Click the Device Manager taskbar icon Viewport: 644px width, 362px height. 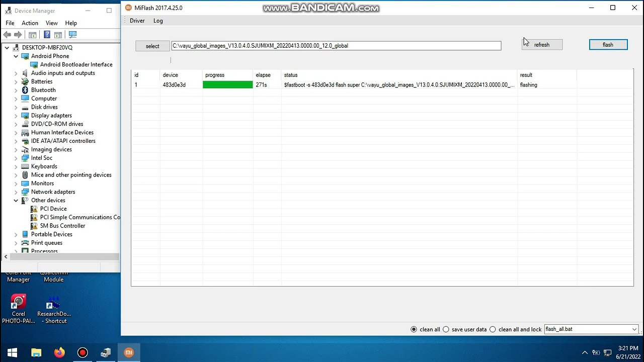tap(106, 353)
